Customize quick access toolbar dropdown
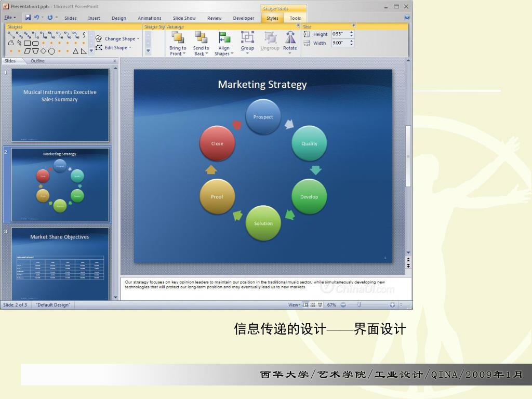This screenshot has height=399, width=532. 57,17
